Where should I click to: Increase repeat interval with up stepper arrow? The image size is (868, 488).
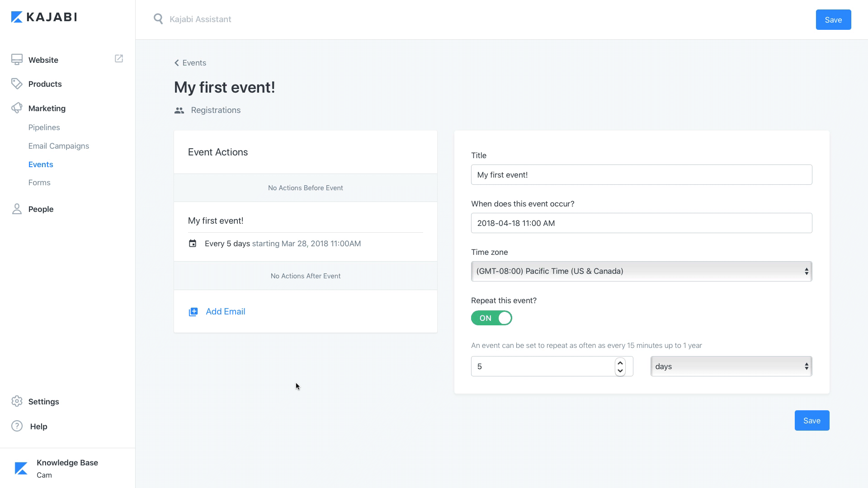tap(620, 363)
